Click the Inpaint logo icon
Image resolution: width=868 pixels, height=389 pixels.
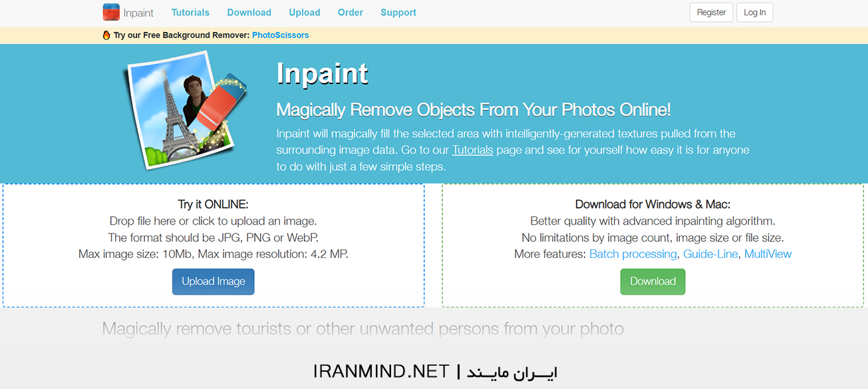coord(111,12)
